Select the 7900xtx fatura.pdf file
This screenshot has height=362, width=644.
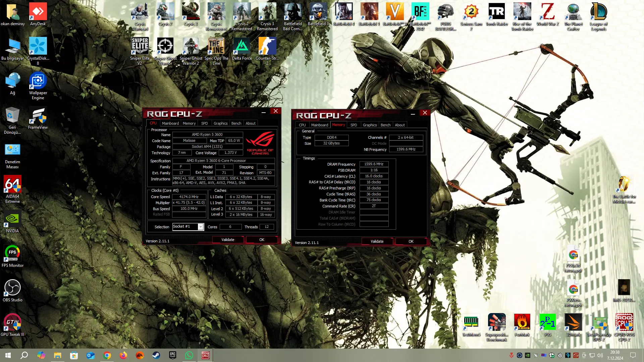(x=573, y=293)
